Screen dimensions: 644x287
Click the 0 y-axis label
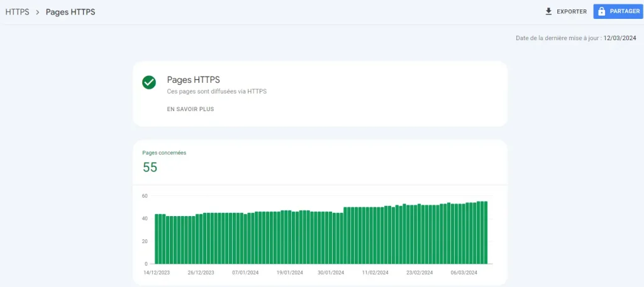pyautogui.click(x=146, y=264)
